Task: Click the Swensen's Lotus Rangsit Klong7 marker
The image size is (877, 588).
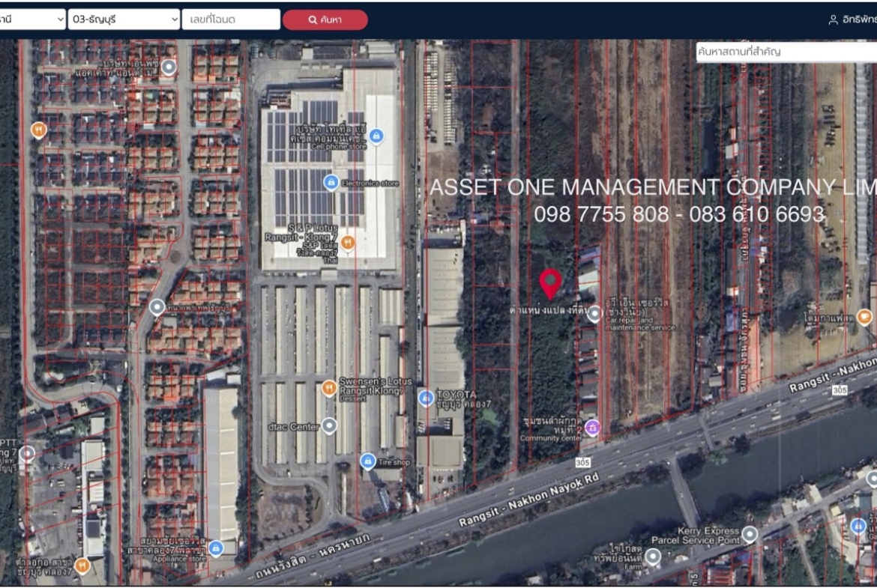Action: click(x=329, y=388)
